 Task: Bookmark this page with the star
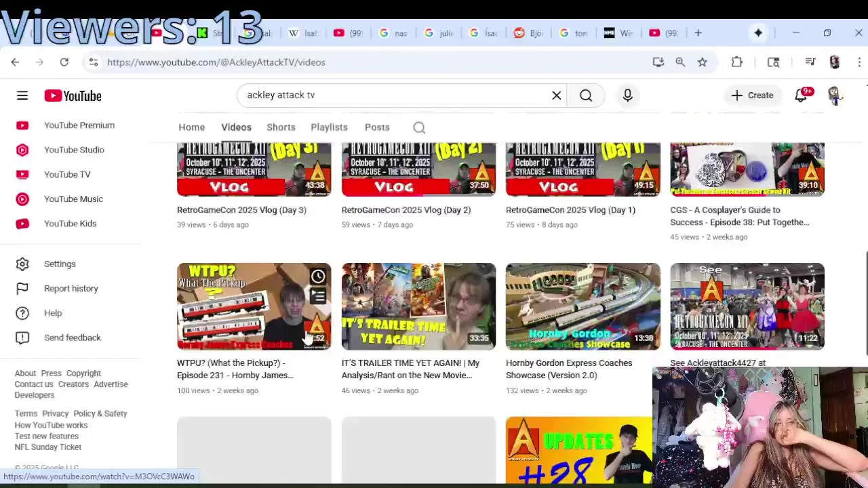[703, 62]
